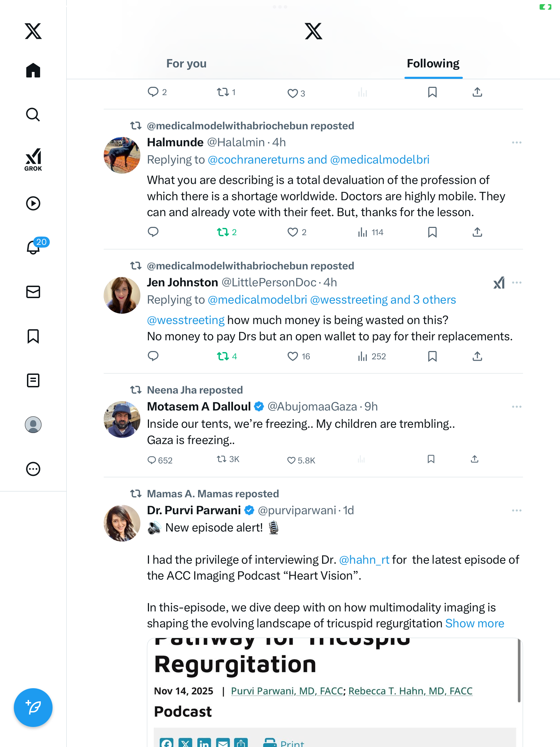Compose a new post
The width and height of the screenshot is (560, 747).
point(33,708)
